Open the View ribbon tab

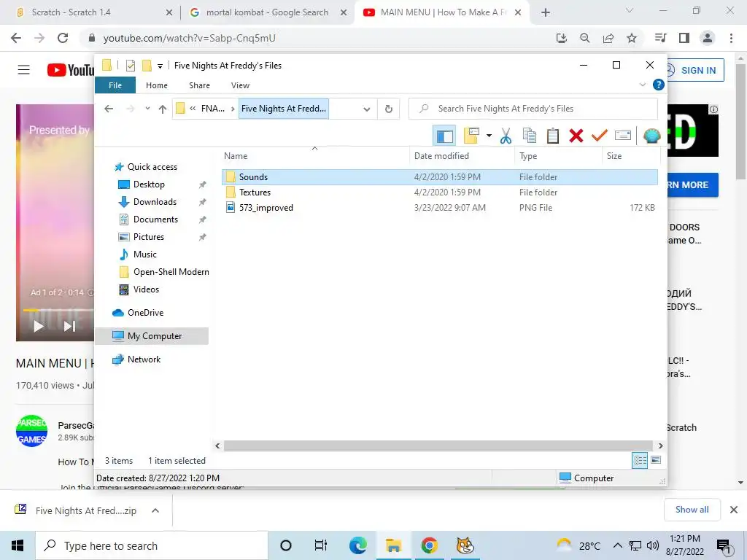240,85
